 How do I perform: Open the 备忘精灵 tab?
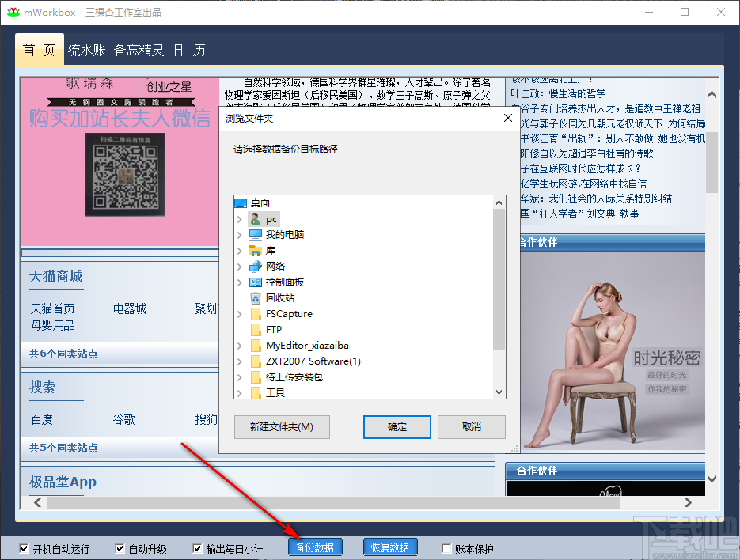click(x=139, y=50)
